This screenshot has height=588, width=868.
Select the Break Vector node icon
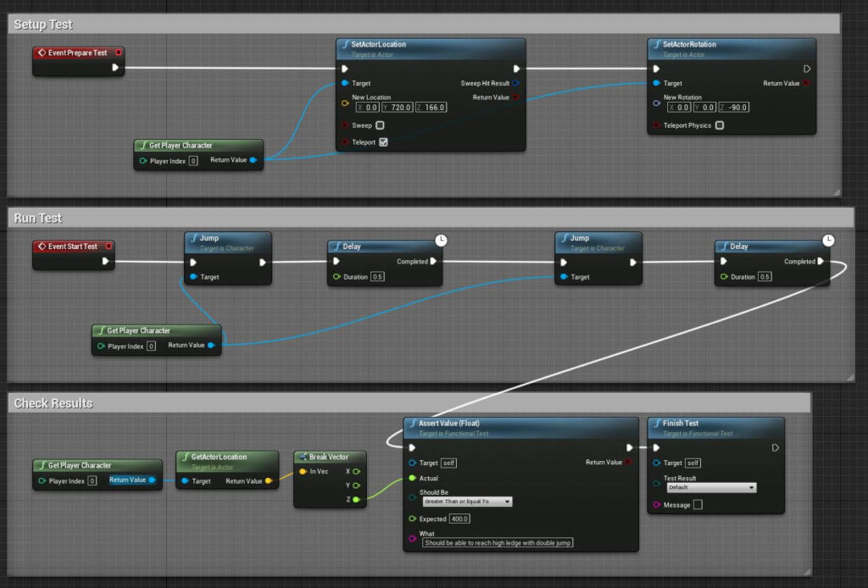303,456
